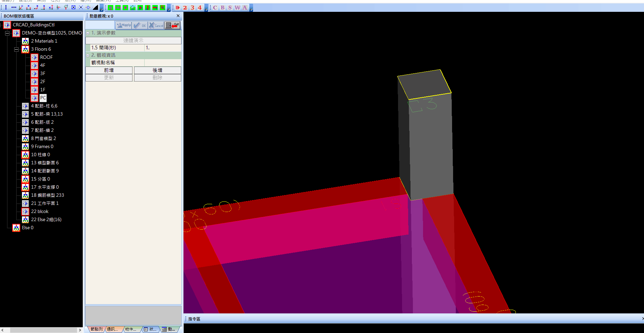Click the red number 4 toolbar icon

point(200,7)
